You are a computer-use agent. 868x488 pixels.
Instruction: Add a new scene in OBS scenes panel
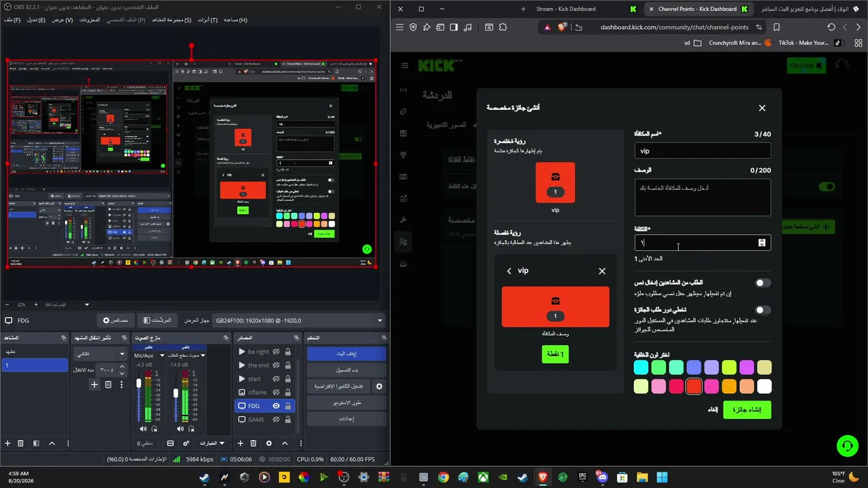click(7, 443)
